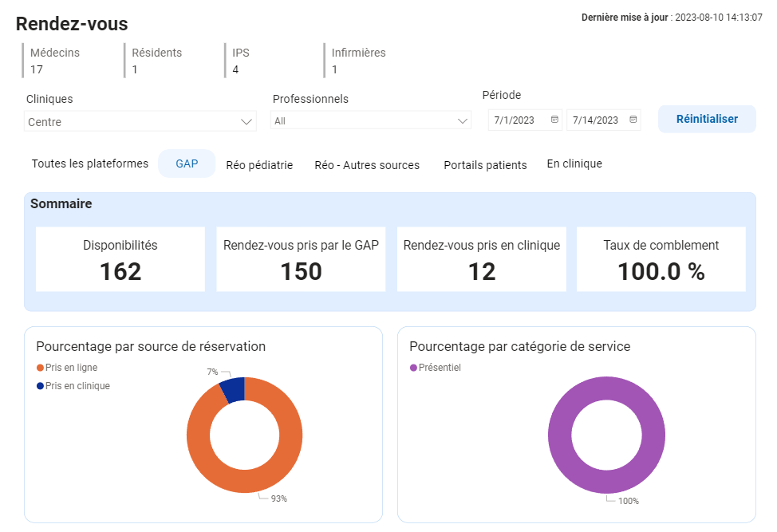Expand the Professionnels dropdown chevron
The image size is (777, 532).
click(463, 121)
